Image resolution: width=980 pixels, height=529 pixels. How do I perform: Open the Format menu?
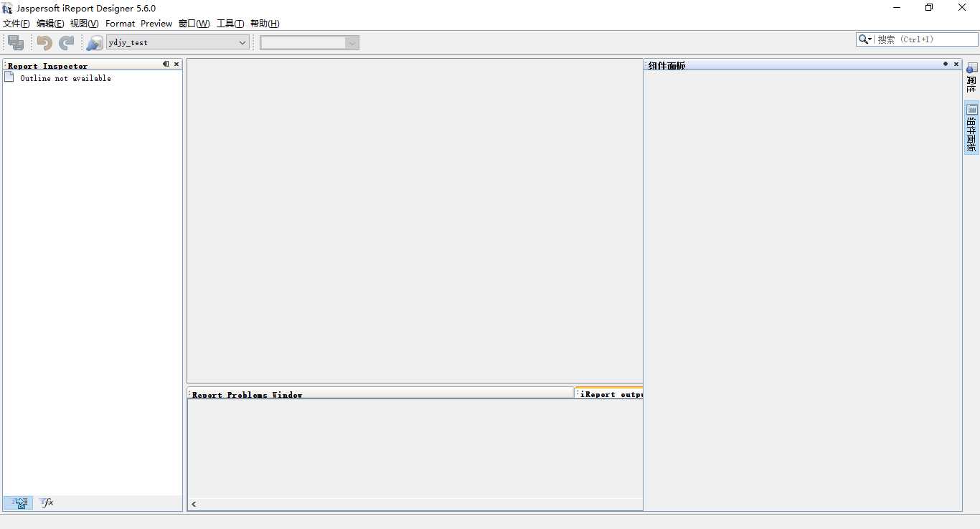click(x=120, y=24)
